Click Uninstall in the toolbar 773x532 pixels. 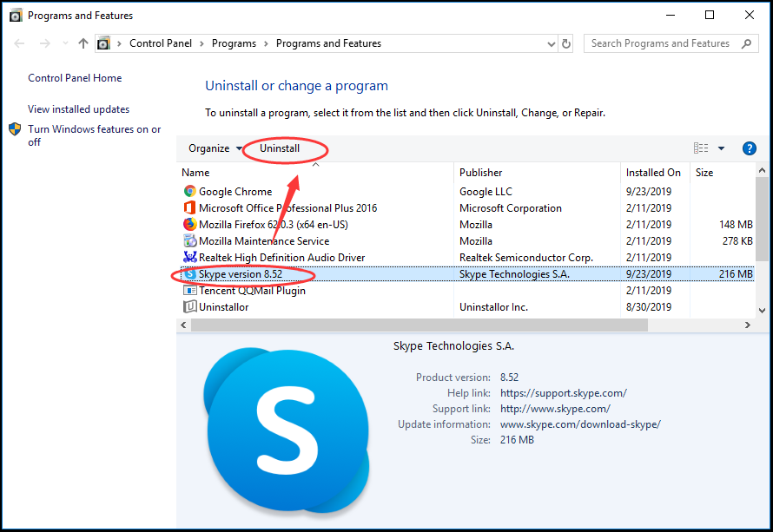point(280,148)
